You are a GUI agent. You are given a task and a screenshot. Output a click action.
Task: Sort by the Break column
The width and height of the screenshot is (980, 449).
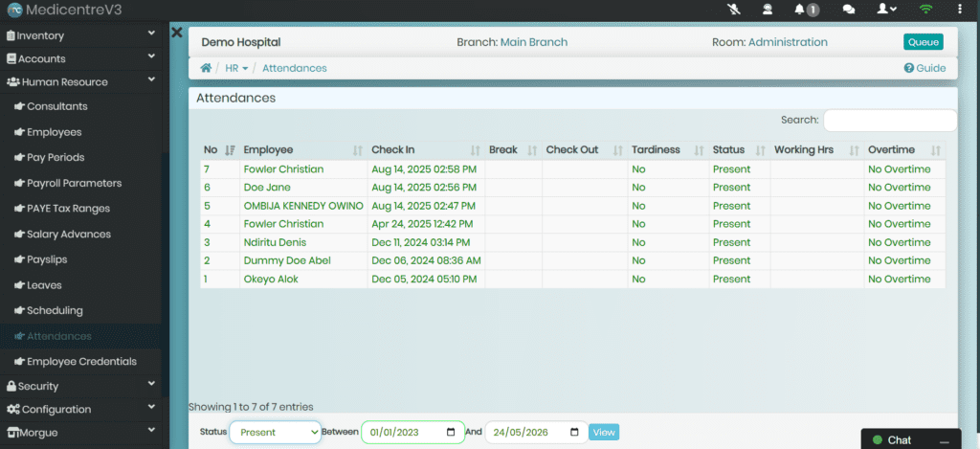coord(513,150)
